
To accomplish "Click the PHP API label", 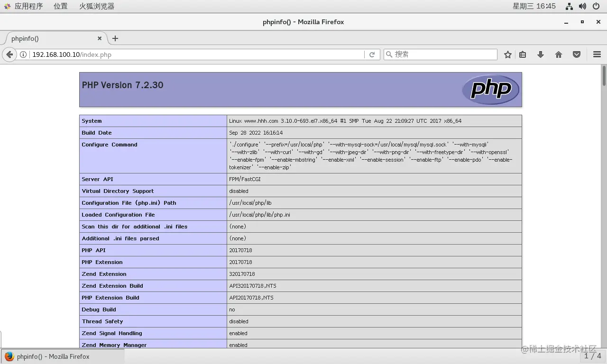I will [x=93, y=250].
